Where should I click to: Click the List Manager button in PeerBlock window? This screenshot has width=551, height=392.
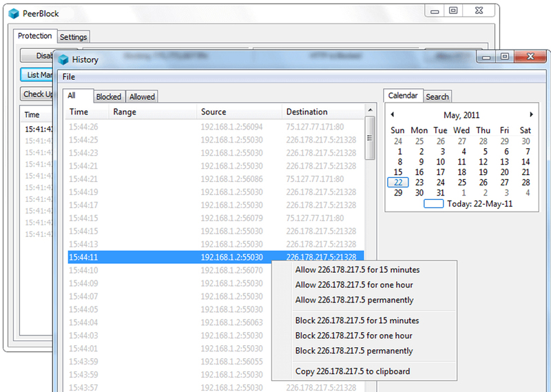click(37, 74)
